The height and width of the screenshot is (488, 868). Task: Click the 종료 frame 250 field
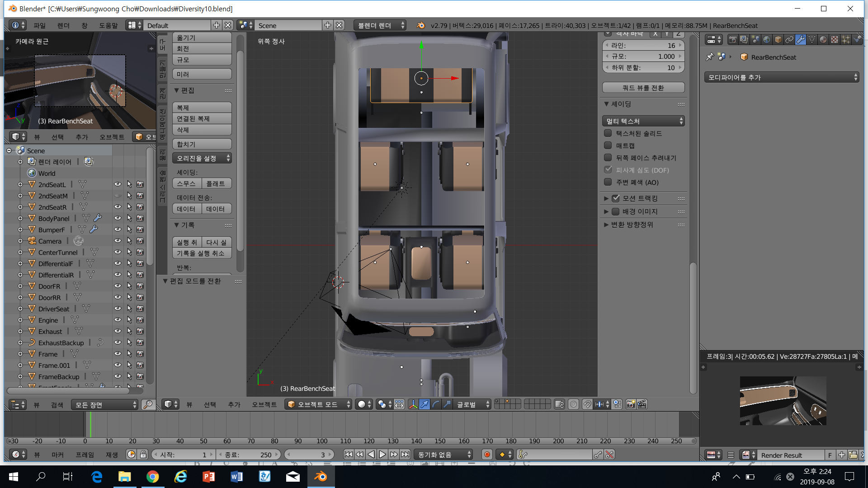pyautogui.click(x=248, y=455)
